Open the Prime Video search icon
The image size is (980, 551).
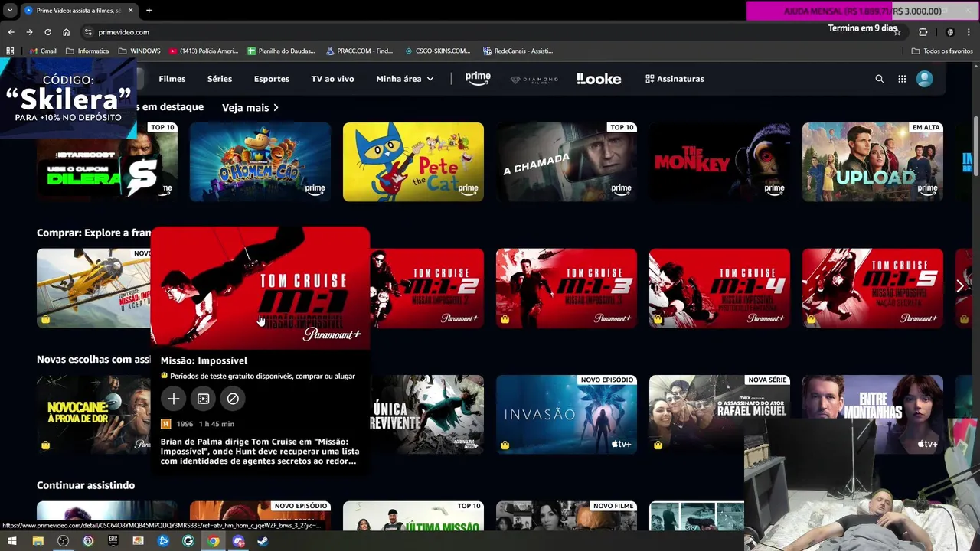click(879, 79)
